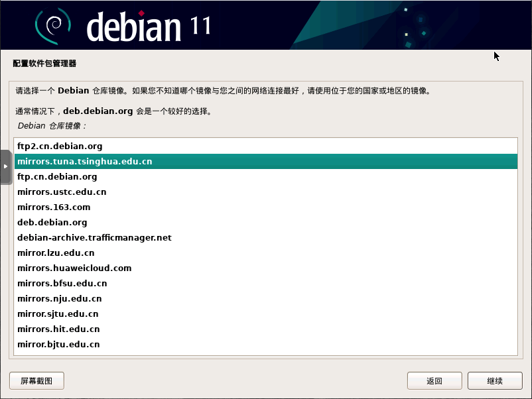Select the mirrors.hit.edu.cn entry
Viewport: 532px width, 399px height.
[266, 329]
